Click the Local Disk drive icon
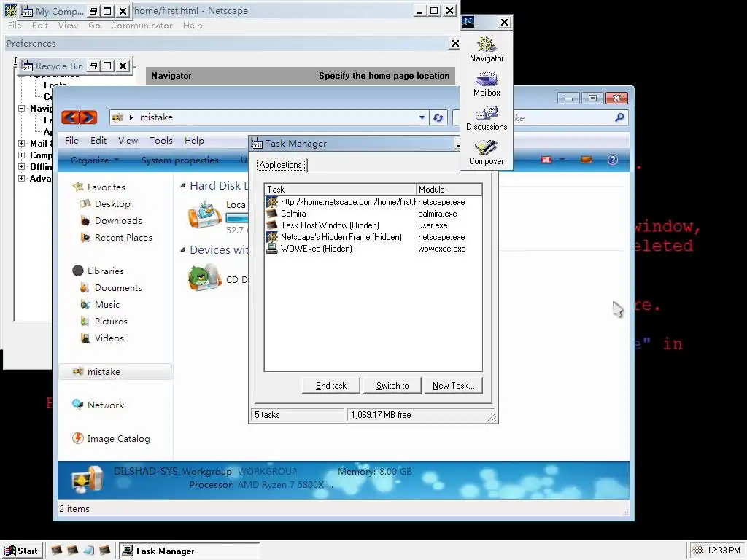This screenshot has height=560, width=747. [205, 215]
